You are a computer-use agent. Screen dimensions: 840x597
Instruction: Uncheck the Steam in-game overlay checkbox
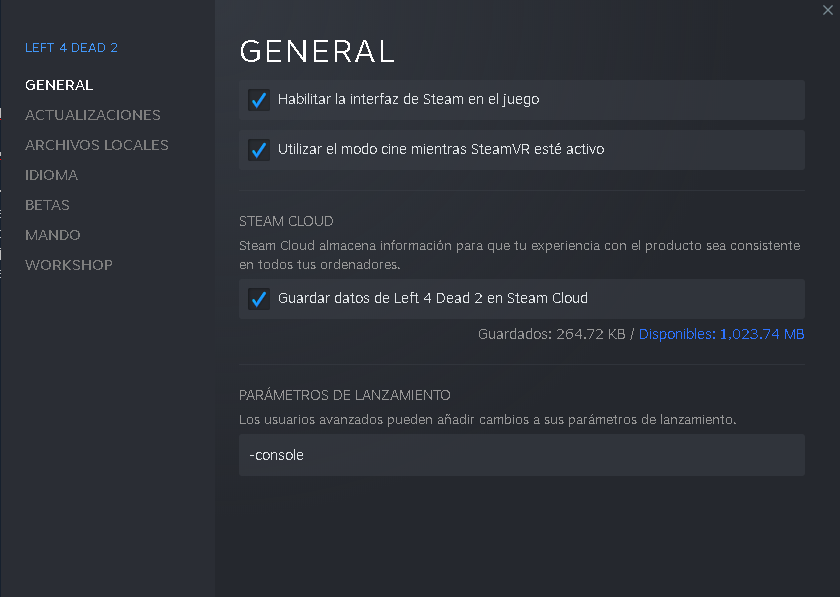[259, 100]
